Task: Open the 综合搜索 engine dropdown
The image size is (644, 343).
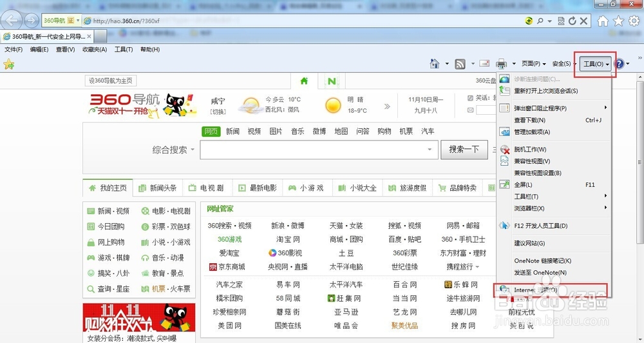Action: point(173,150)
